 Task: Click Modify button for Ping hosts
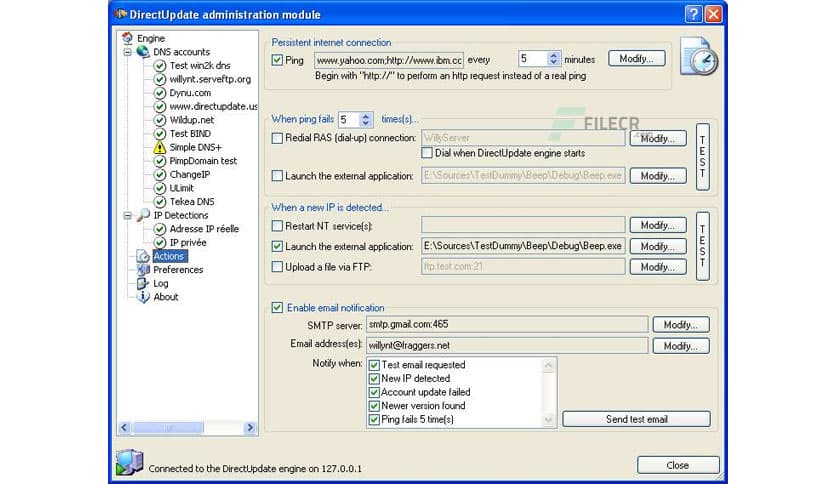click(x=637, y=59)
